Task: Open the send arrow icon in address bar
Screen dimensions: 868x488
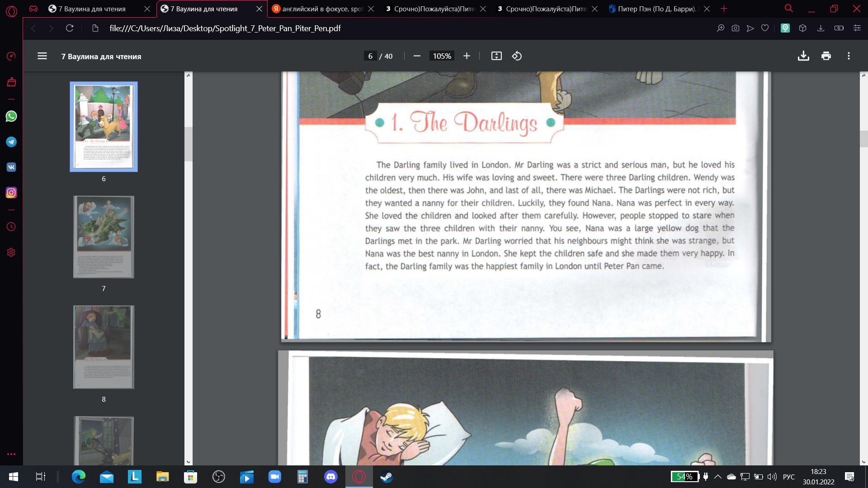Action: (x=750, y=28)
